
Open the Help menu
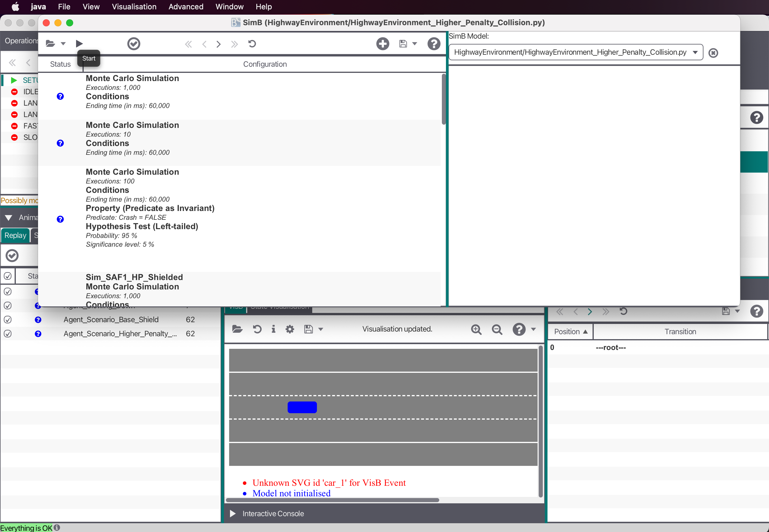click(264, 7)
